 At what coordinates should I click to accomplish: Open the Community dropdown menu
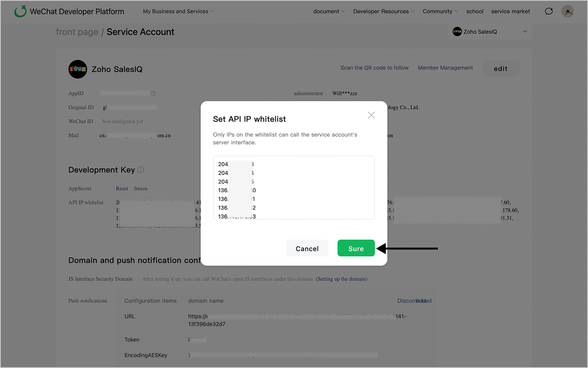click(x=440, y=11)
